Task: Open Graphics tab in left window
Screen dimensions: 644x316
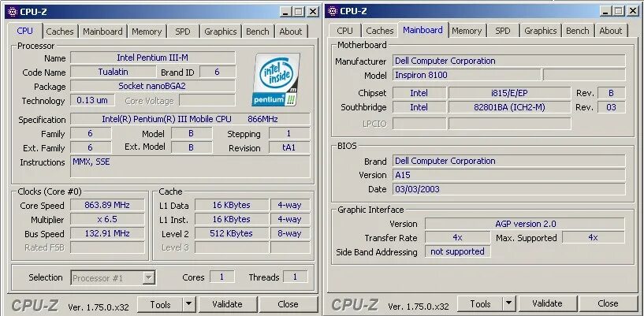Action: 221,32
